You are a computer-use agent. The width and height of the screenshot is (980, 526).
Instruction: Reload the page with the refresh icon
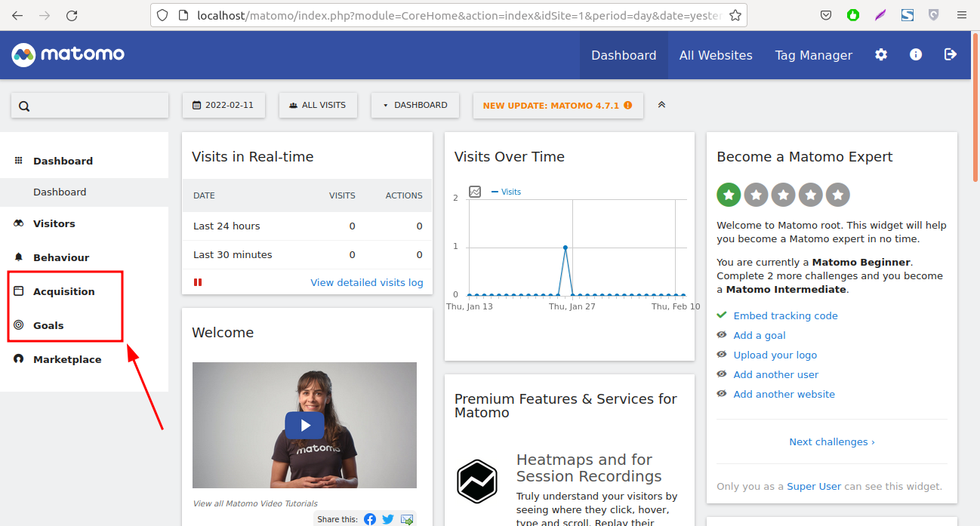72,15
